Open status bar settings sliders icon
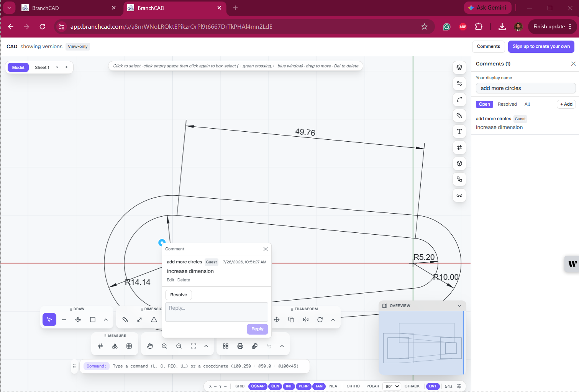Viewport: 579px width, 392px height. tap(459, 386)
